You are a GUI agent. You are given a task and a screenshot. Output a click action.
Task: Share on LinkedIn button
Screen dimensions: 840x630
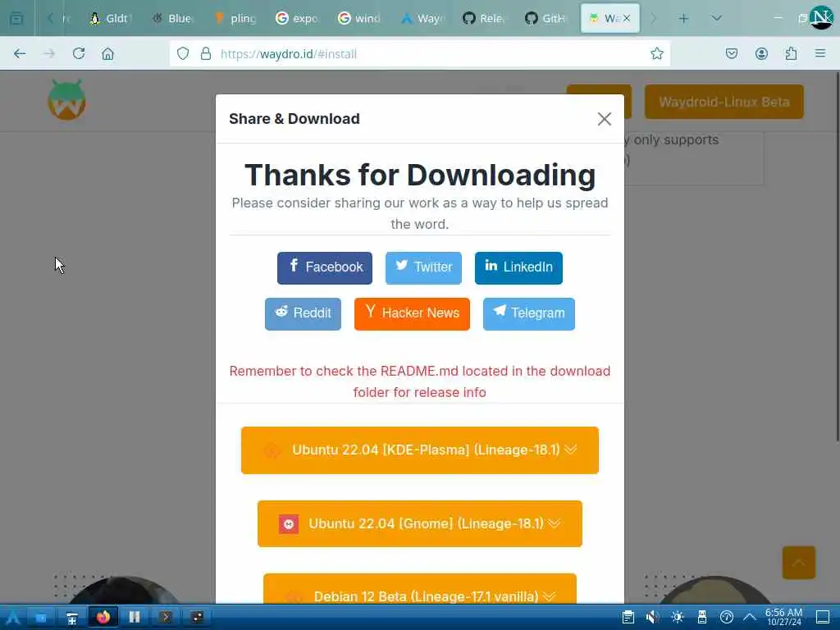518,268
